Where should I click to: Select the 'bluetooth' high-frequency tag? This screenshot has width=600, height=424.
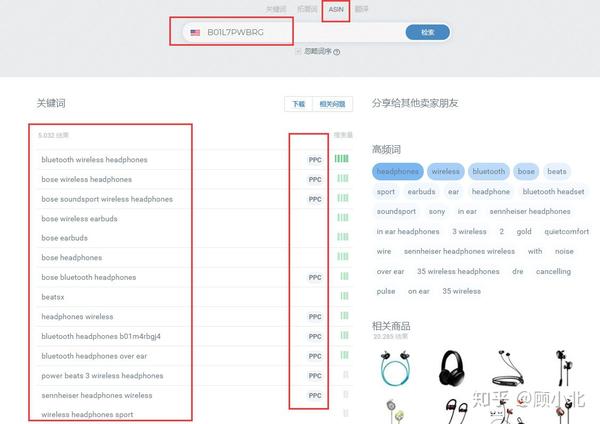click(488, 171)
